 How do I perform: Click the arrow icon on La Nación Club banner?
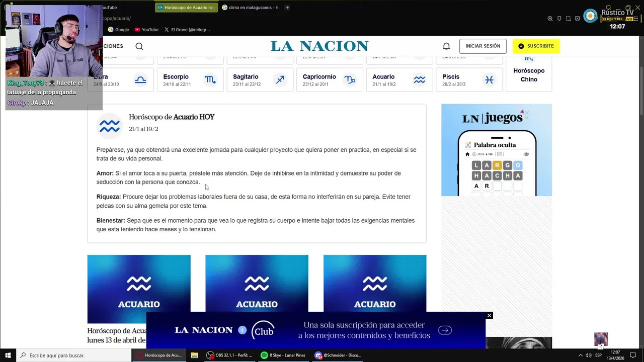click(445, 330)
